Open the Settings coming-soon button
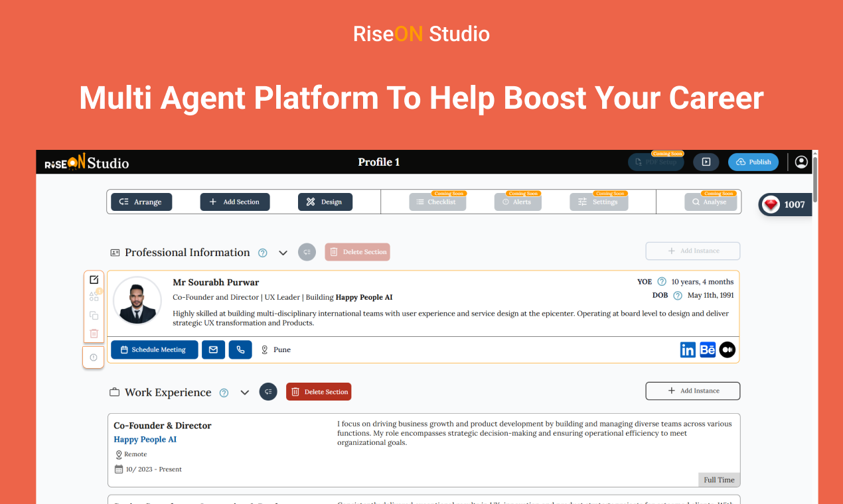Image resolution: width=843 pixels, height=504 pixels. (x=599, y=202)
